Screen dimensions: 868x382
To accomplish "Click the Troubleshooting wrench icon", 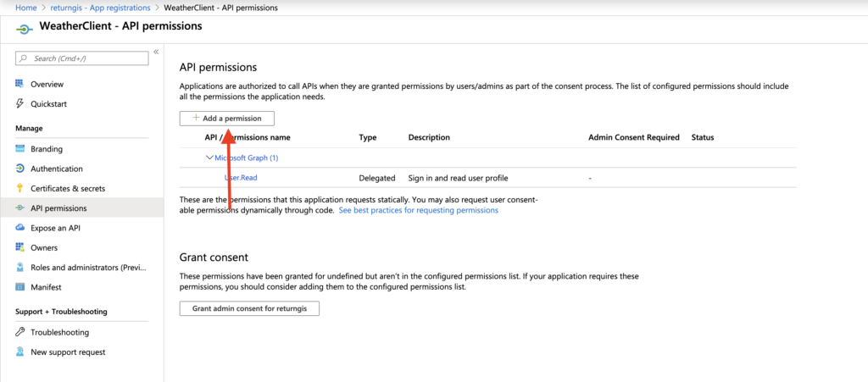I will tap(20, 332).
